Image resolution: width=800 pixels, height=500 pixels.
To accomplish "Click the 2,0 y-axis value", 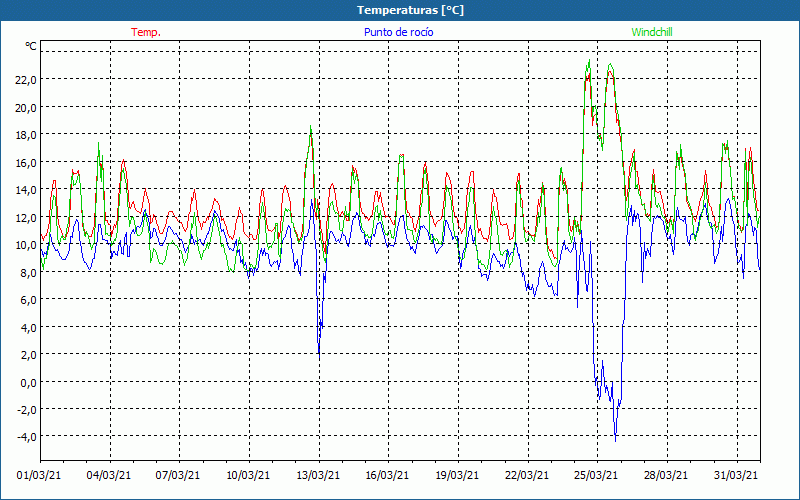I will coord(28,355).
